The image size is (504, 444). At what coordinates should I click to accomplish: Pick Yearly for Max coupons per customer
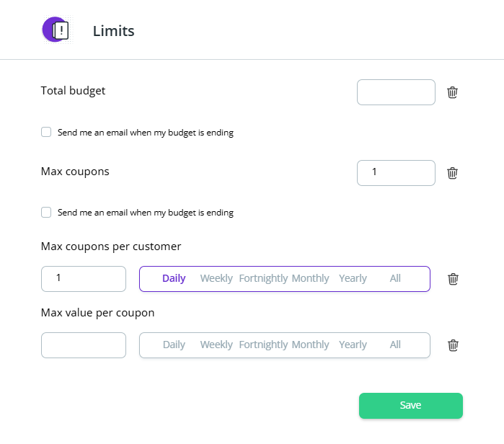tap(353, 279)
